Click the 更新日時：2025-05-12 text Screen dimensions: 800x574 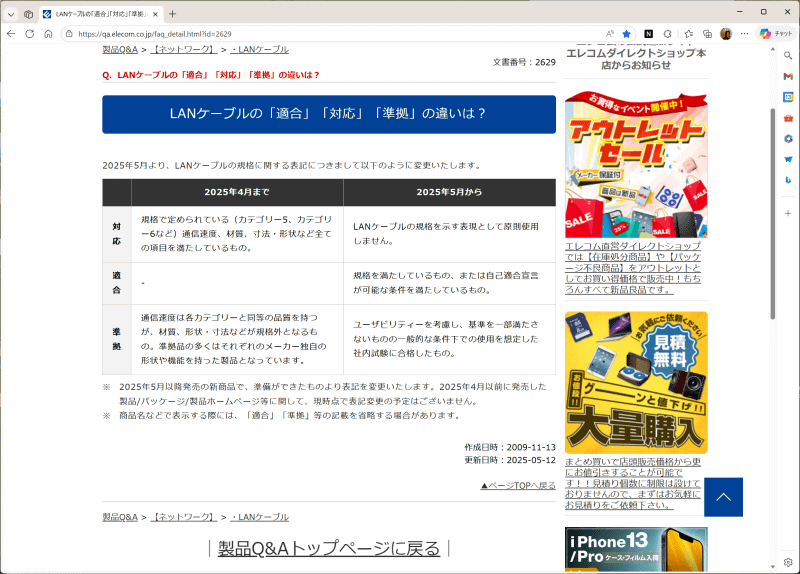[510, 460]
